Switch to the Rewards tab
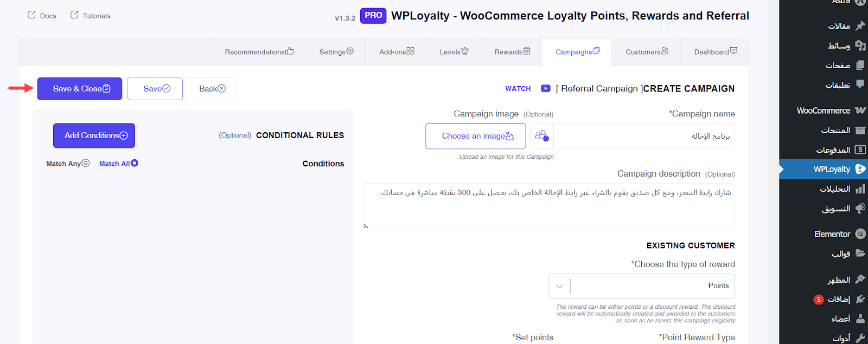Screen dimensions: 868x344 click(x=512, y=52)
